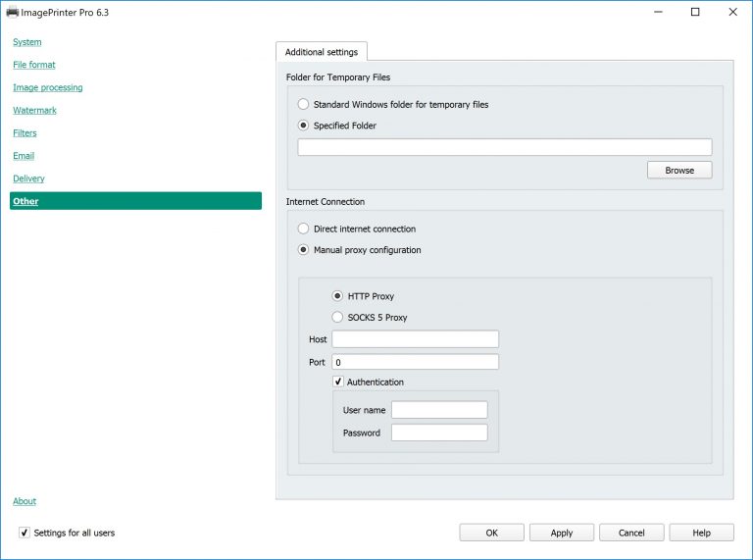The image size is (753, 560).
Task: Select the HTTP Proxy radio button
Action: [363, 296]
